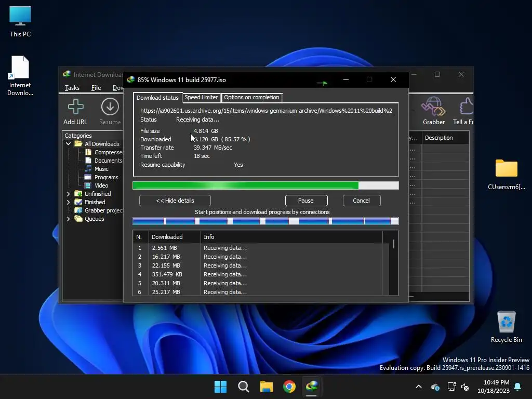Click the Hide details button
This screenshot has width=532, height=399.
[x=175, y=201]
